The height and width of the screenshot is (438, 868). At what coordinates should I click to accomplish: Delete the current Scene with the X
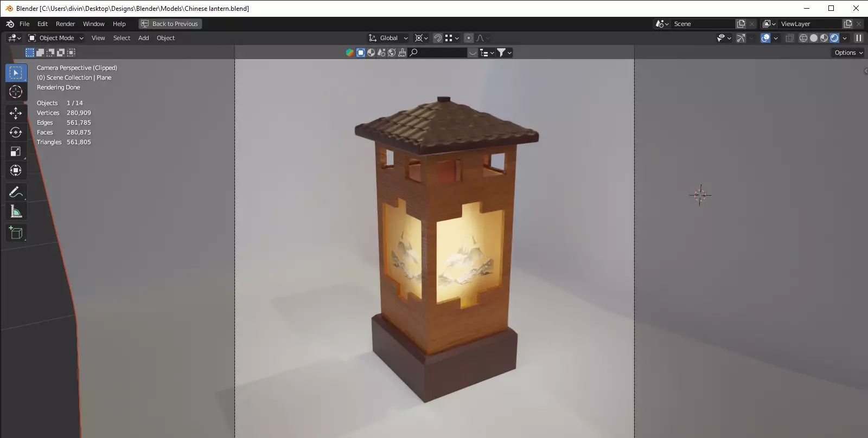pyautogui.click(x=752, y=24)
